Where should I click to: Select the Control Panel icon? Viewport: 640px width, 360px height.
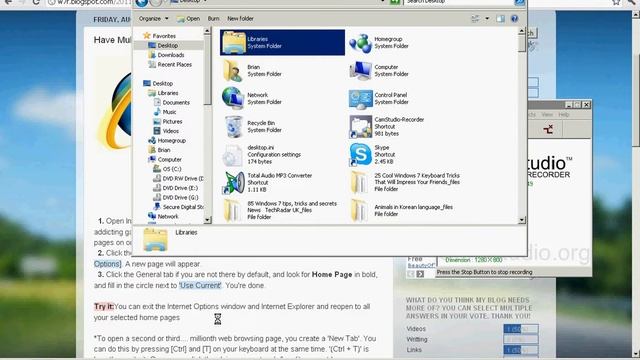pyautogui.click(x=360, y=99)
